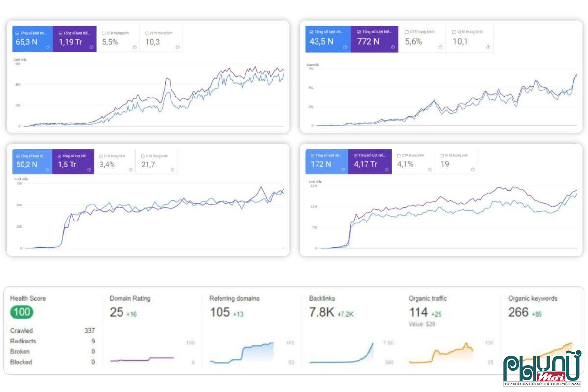Enable Vị trí trung bình checkbox on the fourth chart
This screenshot has height=392, width=588.
point(441,156)
